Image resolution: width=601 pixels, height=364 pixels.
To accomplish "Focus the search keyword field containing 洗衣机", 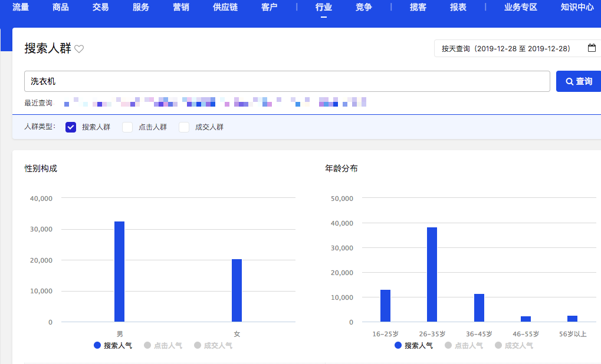I will click(287, 81).
